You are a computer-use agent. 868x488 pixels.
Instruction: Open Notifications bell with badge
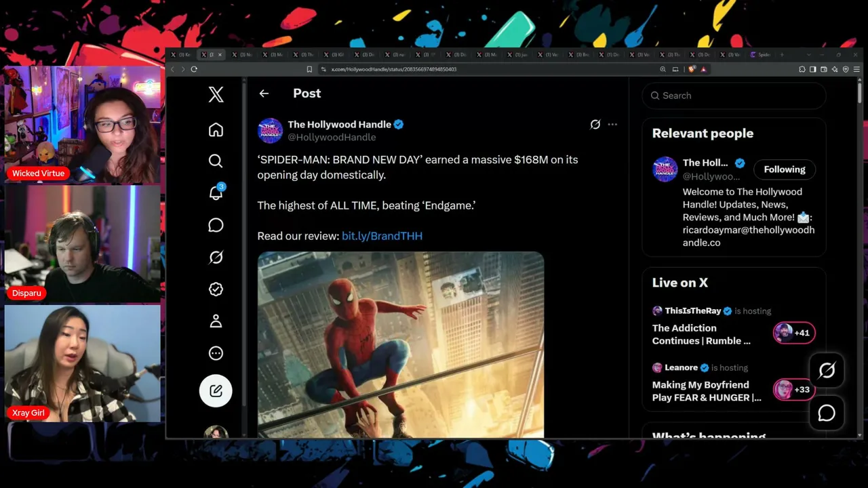216,192
